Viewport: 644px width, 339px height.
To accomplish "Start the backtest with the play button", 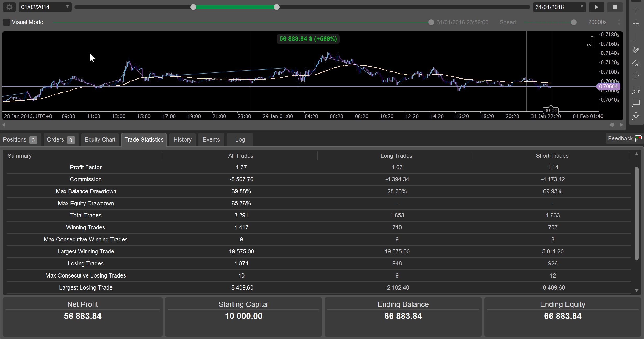I will click(x=596, y=7).
